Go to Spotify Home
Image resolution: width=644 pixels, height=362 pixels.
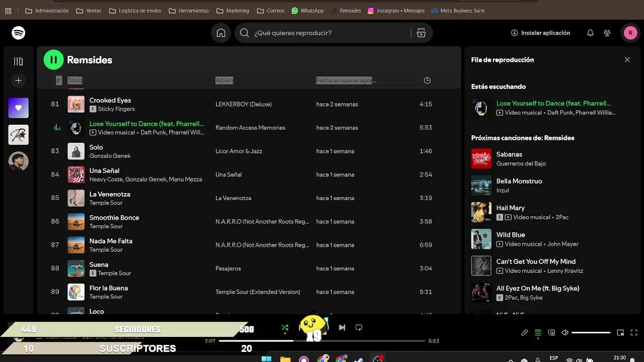pyautogui.click(x=221, y=33)
